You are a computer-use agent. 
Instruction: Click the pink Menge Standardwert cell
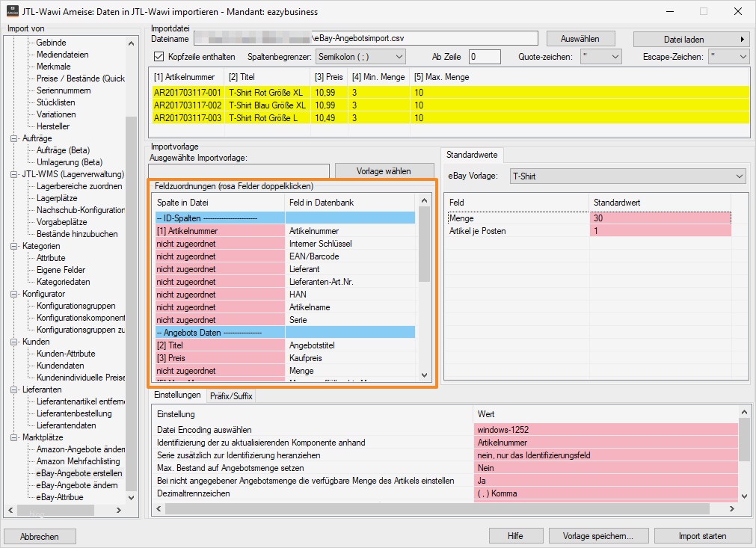pos(660,218)
